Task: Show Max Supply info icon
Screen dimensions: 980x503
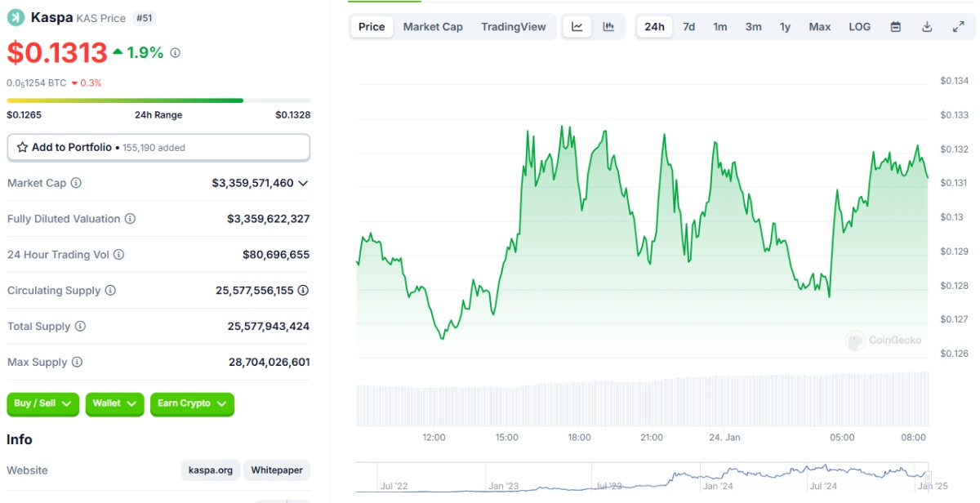Action: (x=77, y=363)
